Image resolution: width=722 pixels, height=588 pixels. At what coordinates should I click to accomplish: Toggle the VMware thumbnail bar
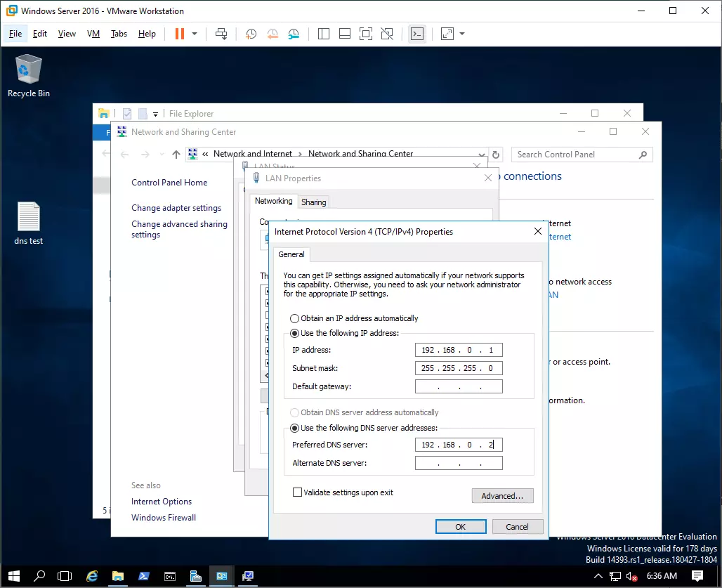[345, 34]
